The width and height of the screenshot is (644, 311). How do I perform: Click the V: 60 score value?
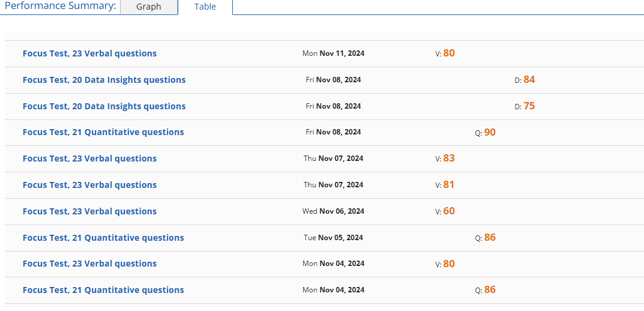pos(448,211)
